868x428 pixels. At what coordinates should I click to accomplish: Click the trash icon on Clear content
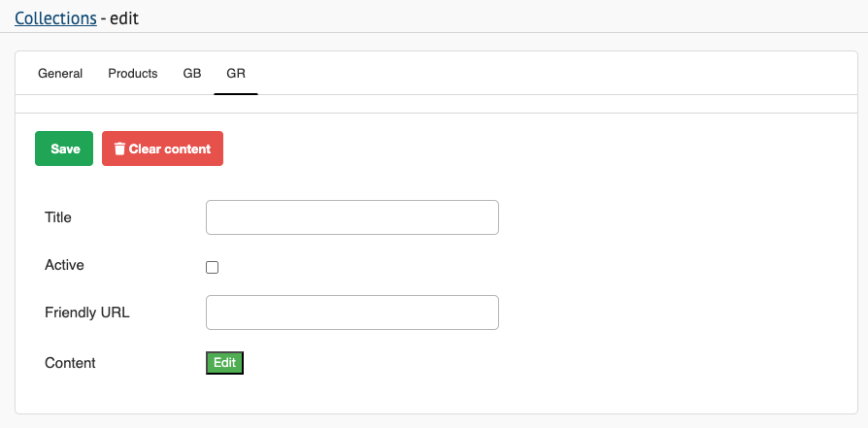click(x=119, y=149)
